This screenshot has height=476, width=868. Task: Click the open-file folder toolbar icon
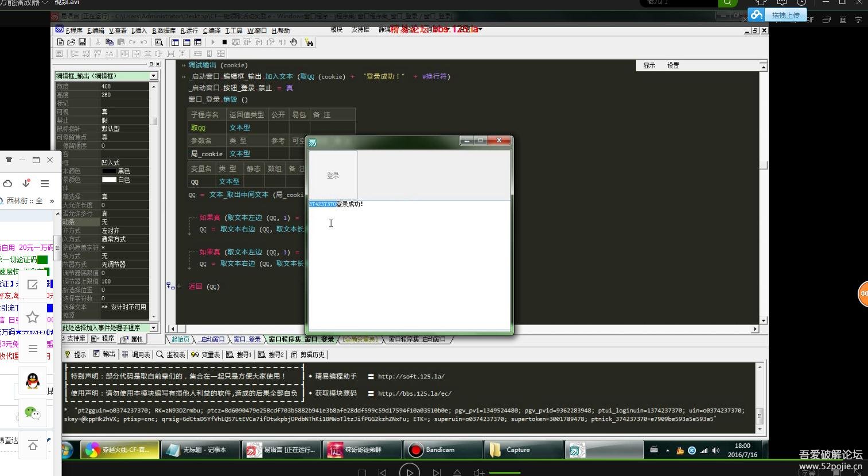click(71, 42)
